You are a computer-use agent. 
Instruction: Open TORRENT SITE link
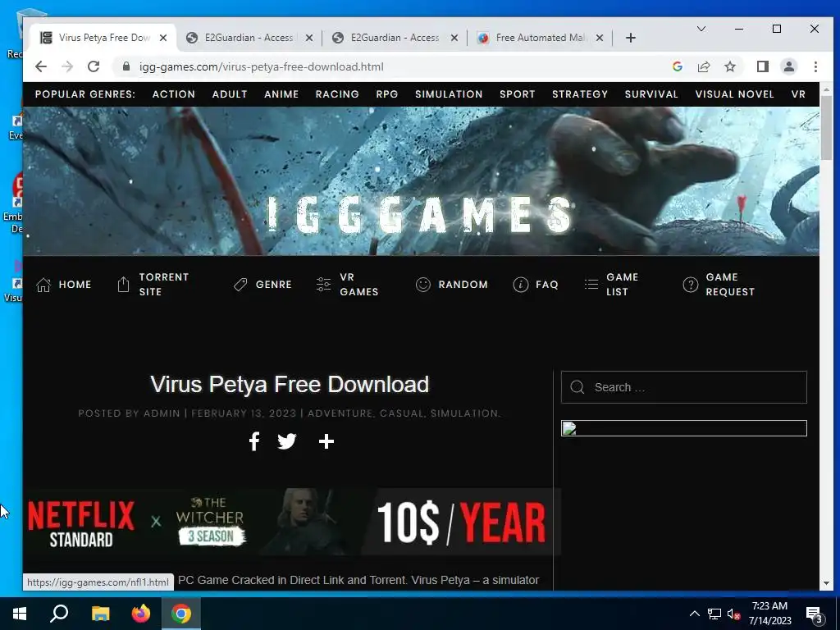click(x=164, y=285)
